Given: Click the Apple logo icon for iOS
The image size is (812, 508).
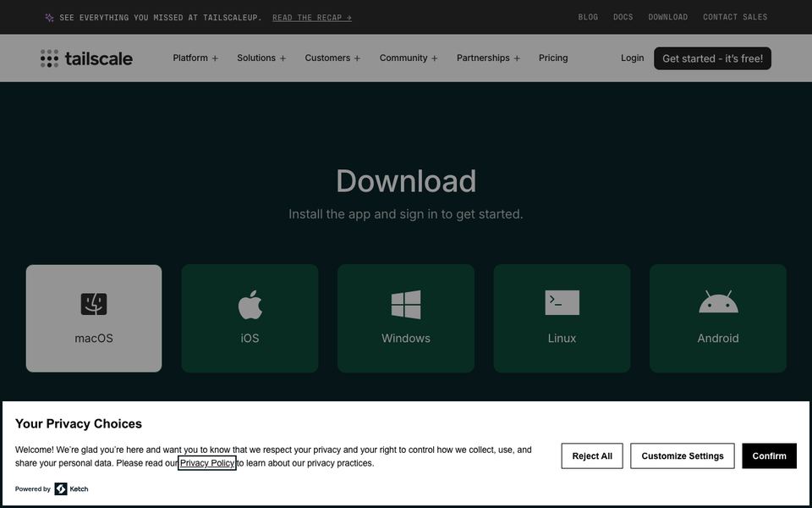Looking at the screenshot, I should [x=250, y=305].
